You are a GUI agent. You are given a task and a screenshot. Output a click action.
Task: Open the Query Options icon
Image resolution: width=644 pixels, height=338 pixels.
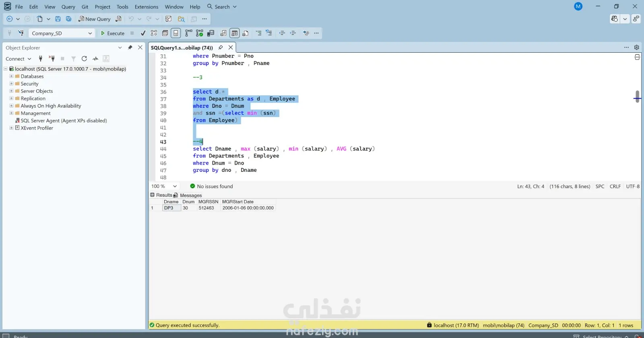pos(165,33)
